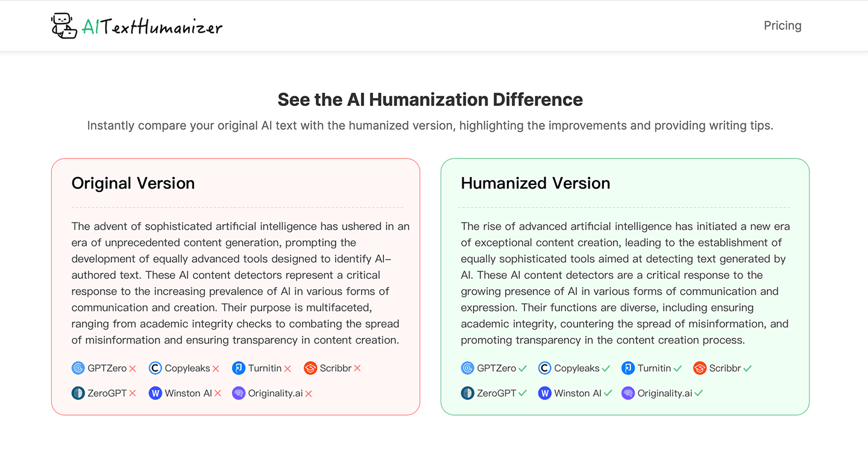Select the Copyleaks icon in Original Version
This screenshot has height=474, width=868.
click(x=156, y=368)
